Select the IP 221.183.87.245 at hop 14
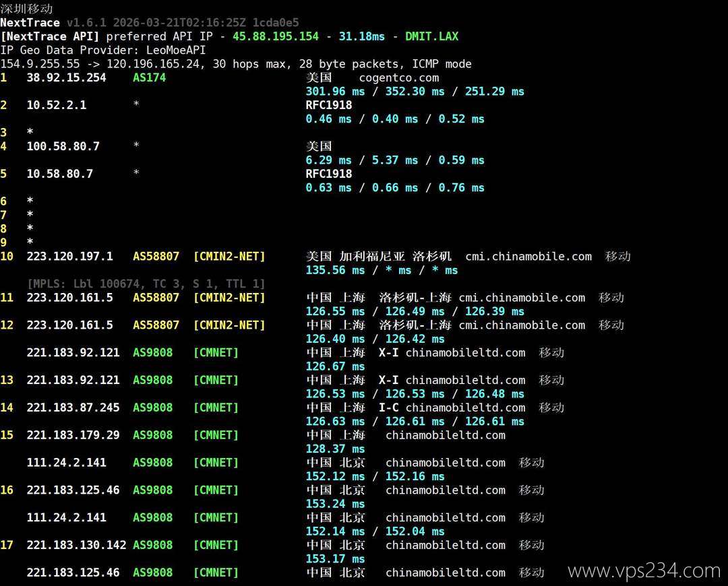Viewport: 728px width, 586px height. [x=73, y=408]
